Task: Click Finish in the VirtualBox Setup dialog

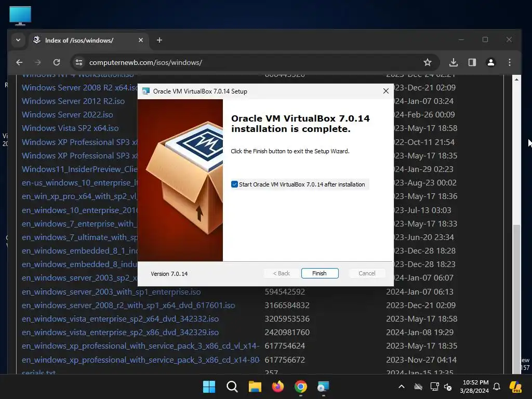Action: click(x=320, y=273)
